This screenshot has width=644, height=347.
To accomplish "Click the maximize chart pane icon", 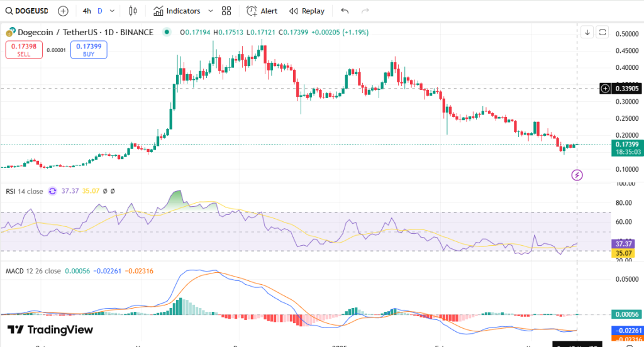I will pos(602,32).
